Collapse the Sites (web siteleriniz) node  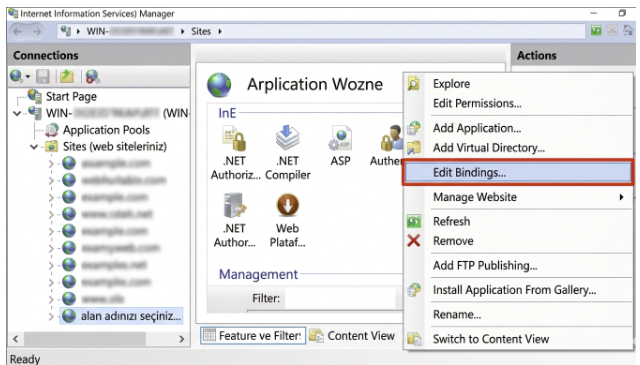[34, 147]
